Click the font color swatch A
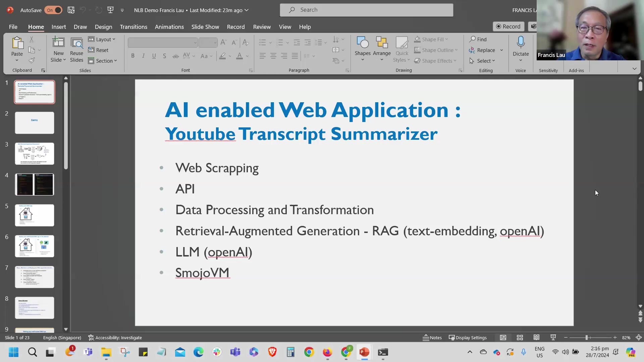Viewport: 644px width, 362px height. pyautogui.click(x=239, y=56)
